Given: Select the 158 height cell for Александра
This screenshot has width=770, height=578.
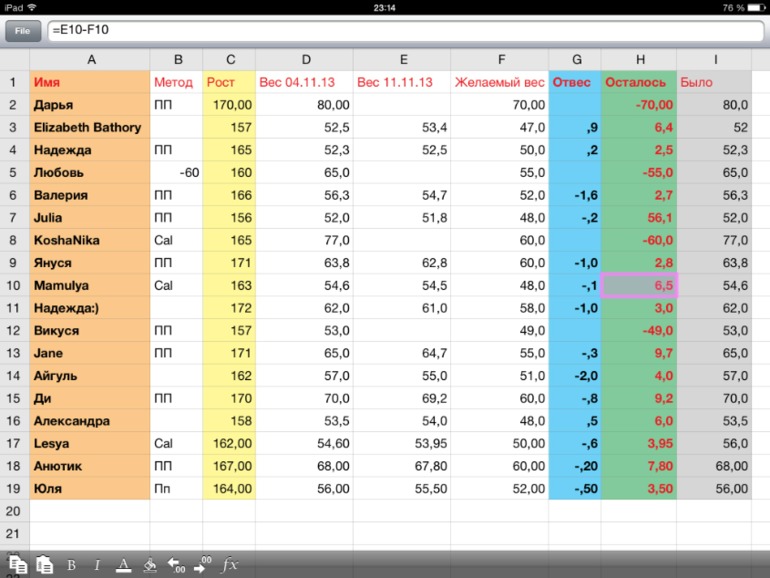Looking at the screenshot, I should [x=229, y=421].
